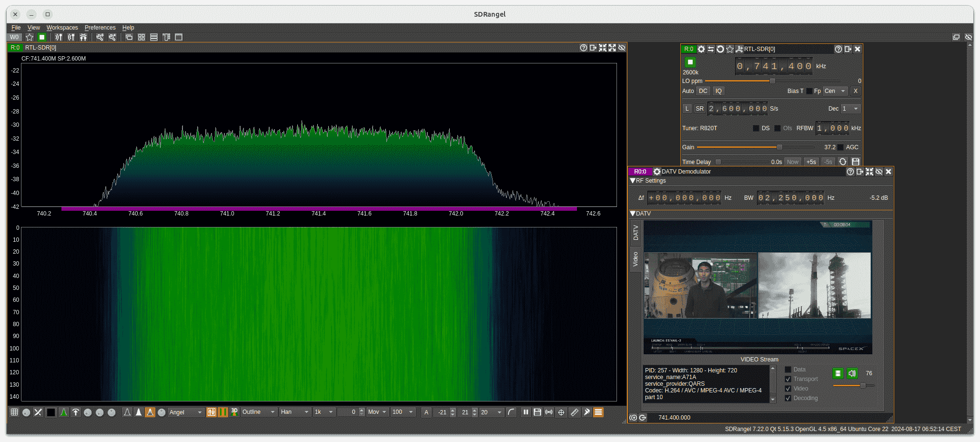
Task: Click the Gain slider handle
Action: [x=779, y=147]
